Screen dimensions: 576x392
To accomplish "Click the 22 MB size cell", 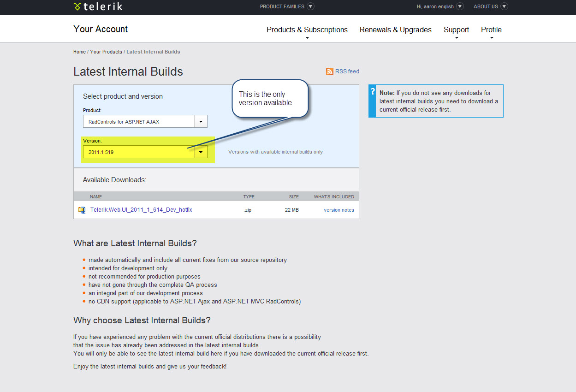I will click(291, 210).
